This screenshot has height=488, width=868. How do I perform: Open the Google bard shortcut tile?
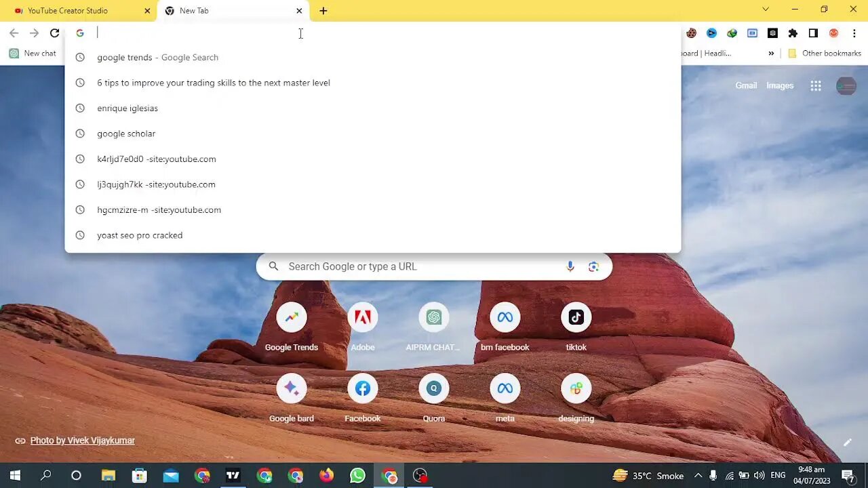point(292,399)
